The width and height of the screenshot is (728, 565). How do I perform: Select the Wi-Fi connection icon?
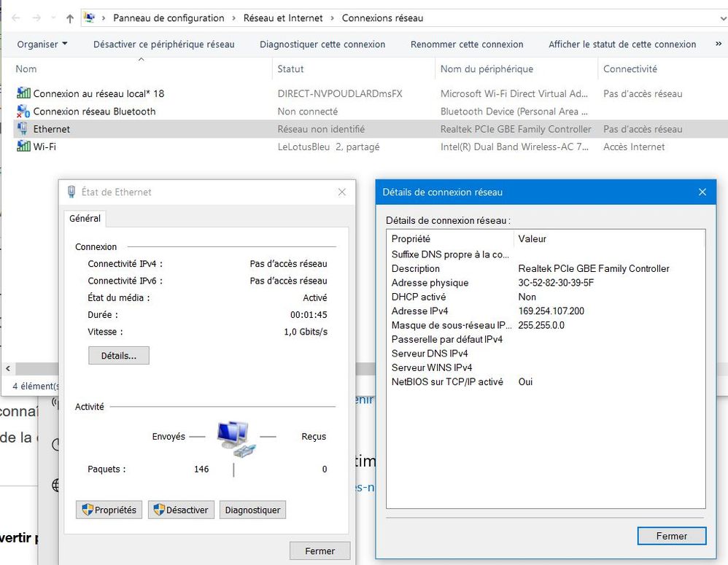(x=24, y=147)
